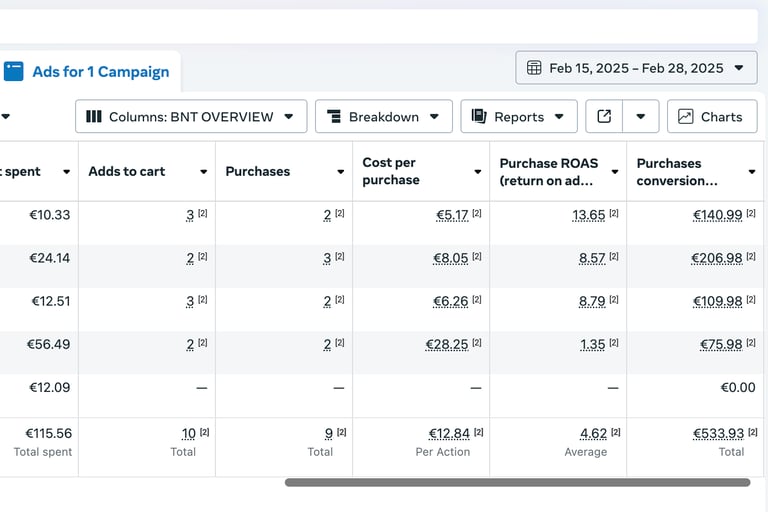This screenshot has height=512, width=768.
Task: Click the Purchases conversion header
Action: (x=677, y=171)
